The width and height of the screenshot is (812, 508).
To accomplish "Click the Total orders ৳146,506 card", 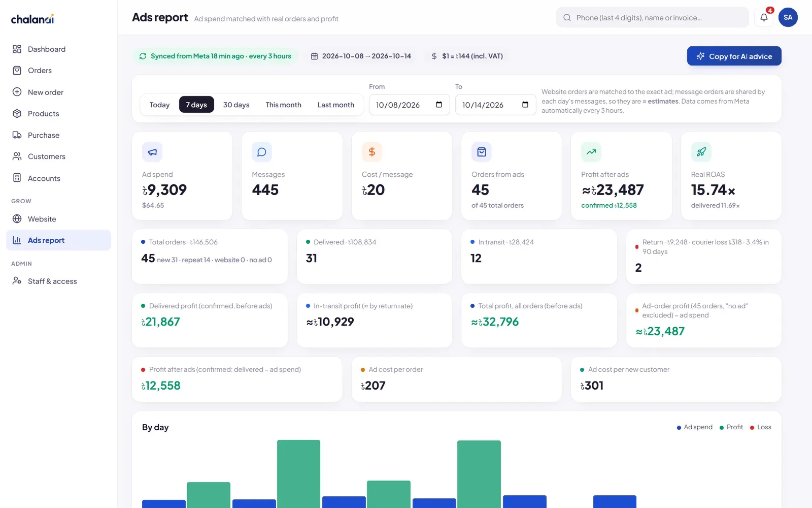I will coord(210,257).
